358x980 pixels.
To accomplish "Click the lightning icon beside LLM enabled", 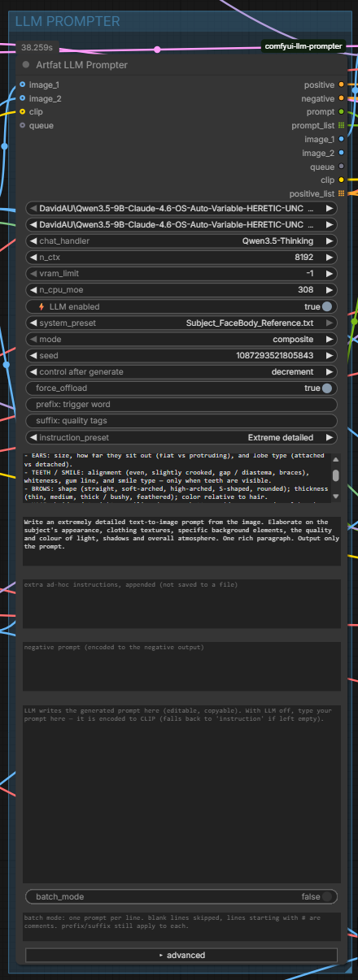I will click(43, 306).
